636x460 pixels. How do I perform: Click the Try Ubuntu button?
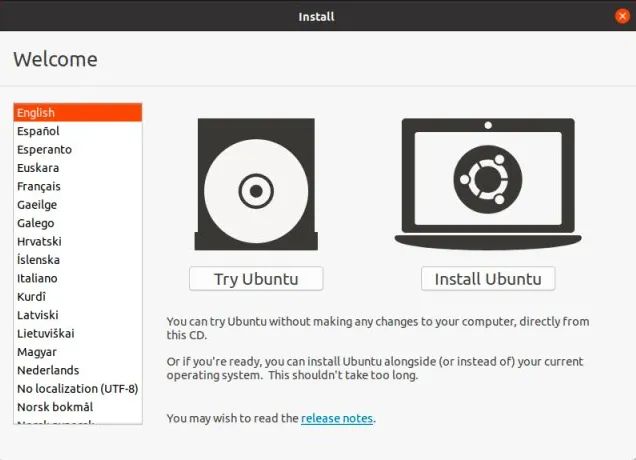click(256, 279)
